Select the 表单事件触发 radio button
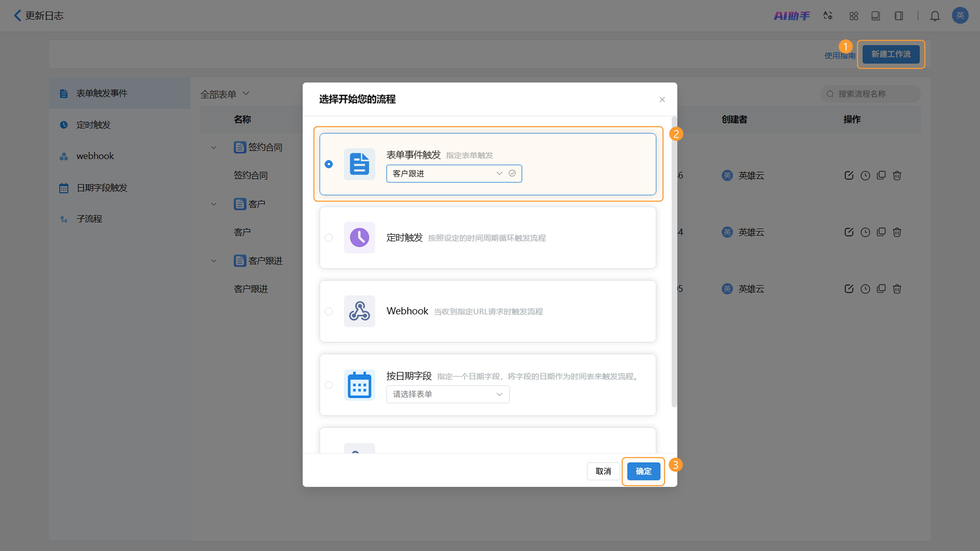980x551 pixels. coord(329,164)
